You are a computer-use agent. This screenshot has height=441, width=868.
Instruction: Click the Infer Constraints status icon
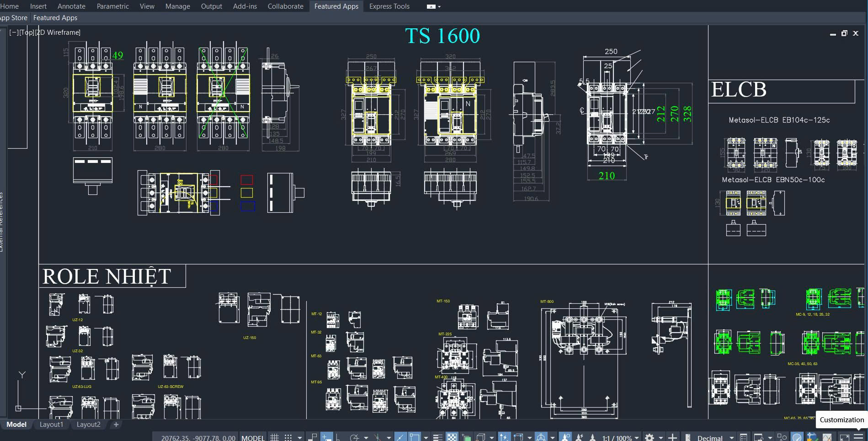[313, 437]
